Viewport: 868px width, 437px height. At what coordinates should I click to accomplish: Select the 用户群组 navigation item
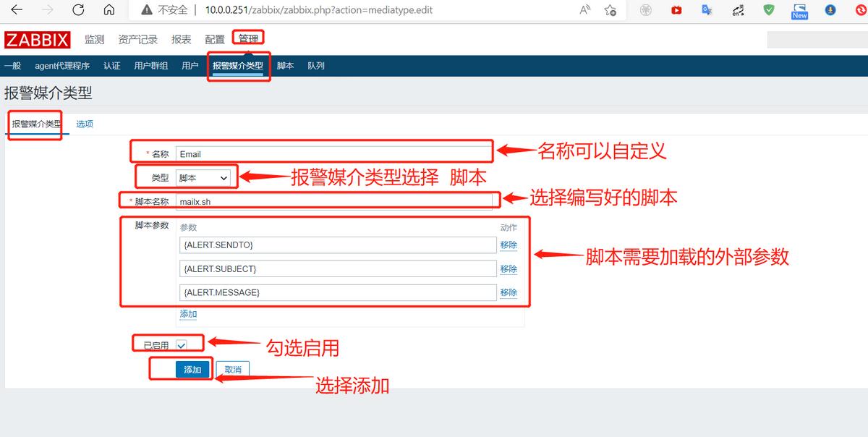150,65
